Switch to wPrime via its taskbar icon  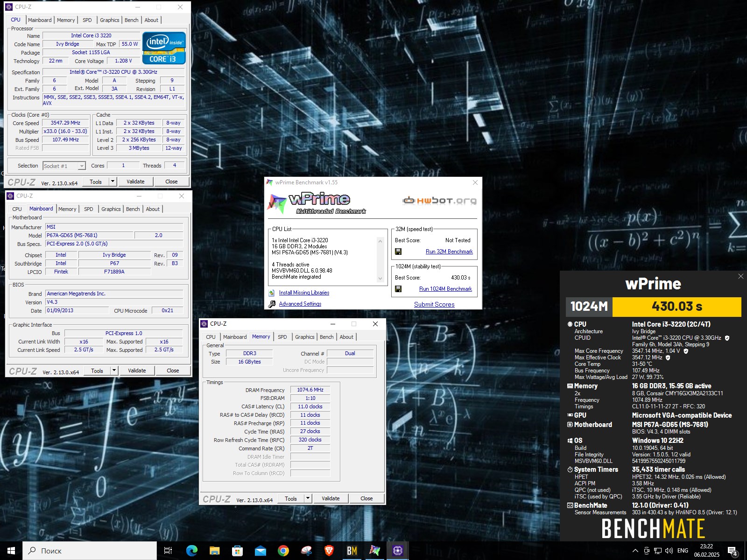pos(374,551)
